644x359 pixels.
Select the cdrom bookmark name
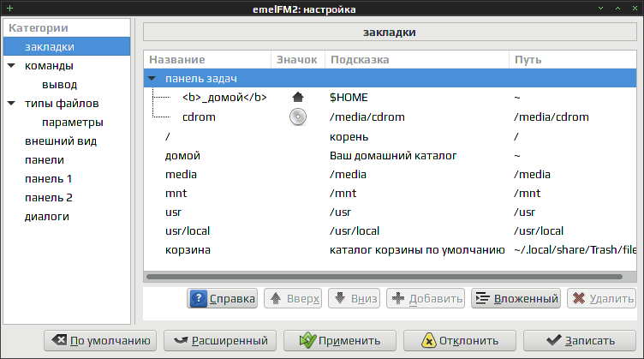click(199, 117)
